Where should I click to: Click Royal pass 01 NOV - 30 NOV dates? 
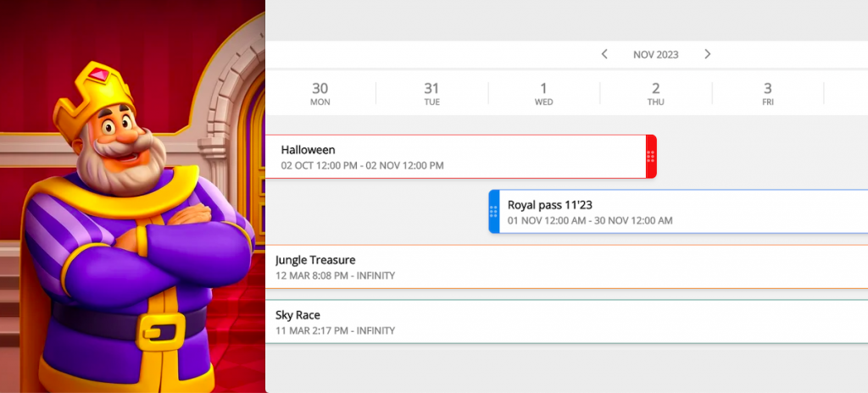(x=590, y=220)
